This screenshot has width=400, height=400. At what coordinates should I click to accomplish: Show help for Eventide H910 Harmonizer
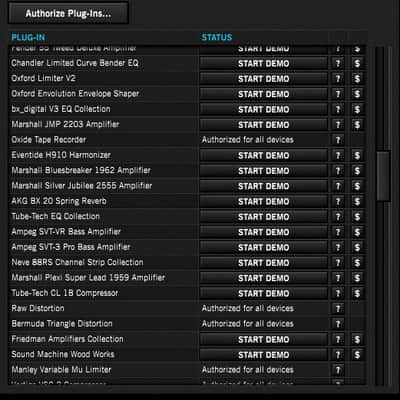tap(338, 155)
